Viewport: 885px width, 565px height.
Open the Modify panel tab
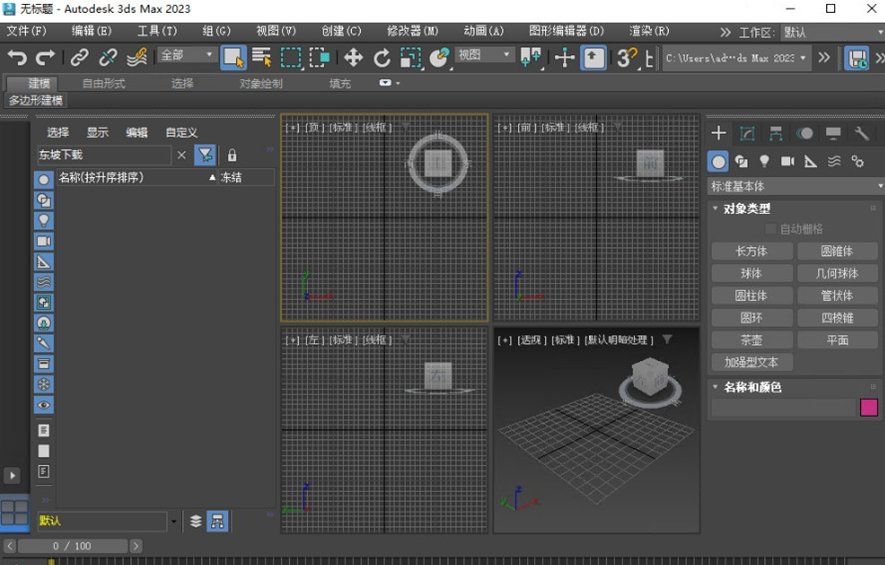click(x=747, y=133)
